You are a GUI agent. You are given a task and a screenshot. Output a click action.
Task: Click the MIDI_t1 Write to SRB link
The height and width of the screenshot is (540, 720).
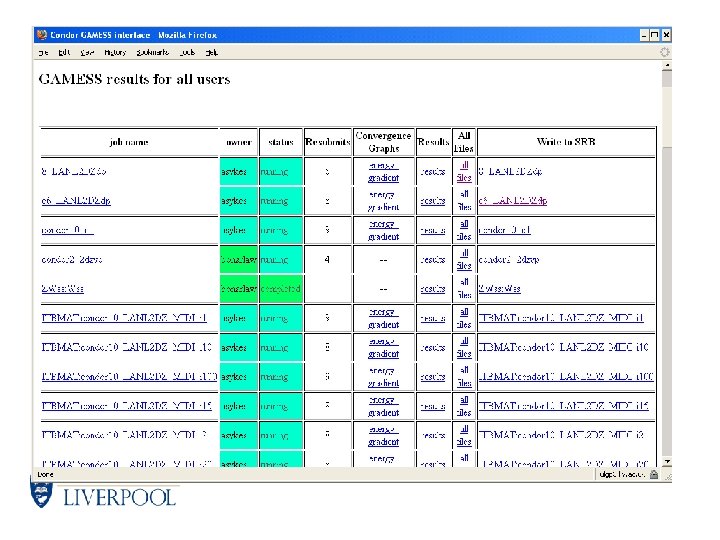[x=561, y=318]
